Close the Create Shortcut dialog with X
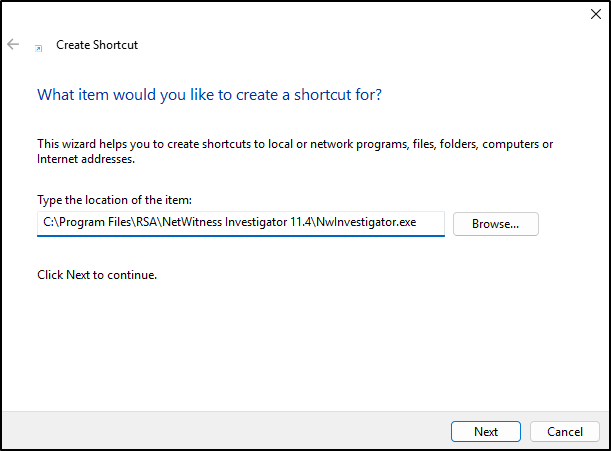 pos(595,14)
